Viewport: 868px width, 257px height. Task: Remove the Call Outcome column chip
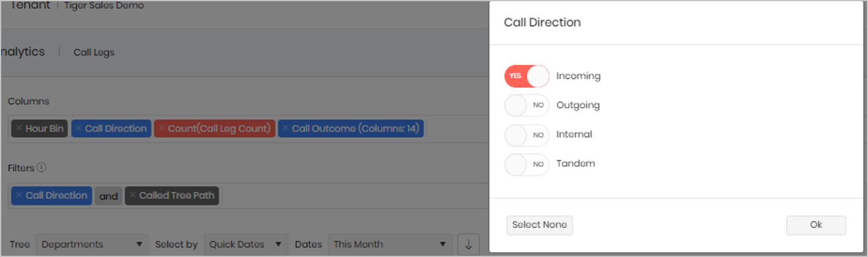[286, 128]
